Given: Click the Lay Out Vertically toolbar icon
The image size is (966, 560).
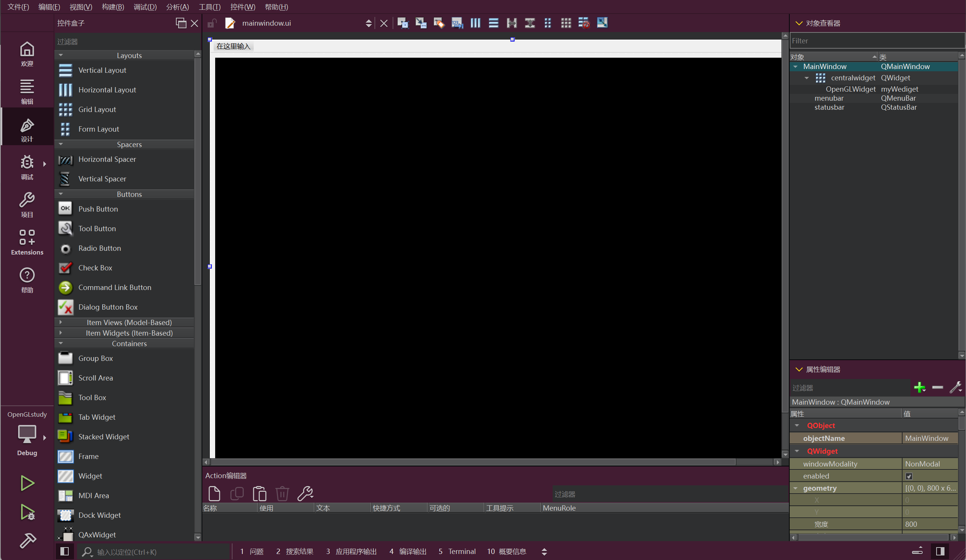Looking at the screenshot, I should (493, 23).
